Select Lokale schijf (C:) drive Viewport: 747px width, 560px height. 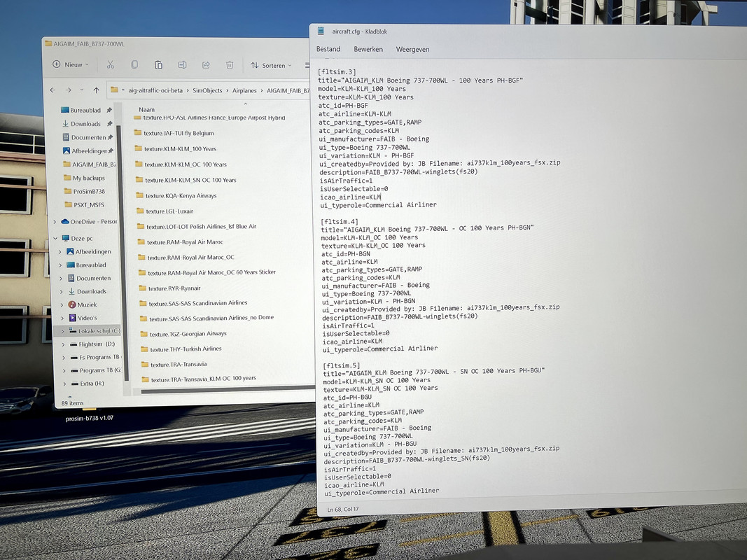point(95,330)
